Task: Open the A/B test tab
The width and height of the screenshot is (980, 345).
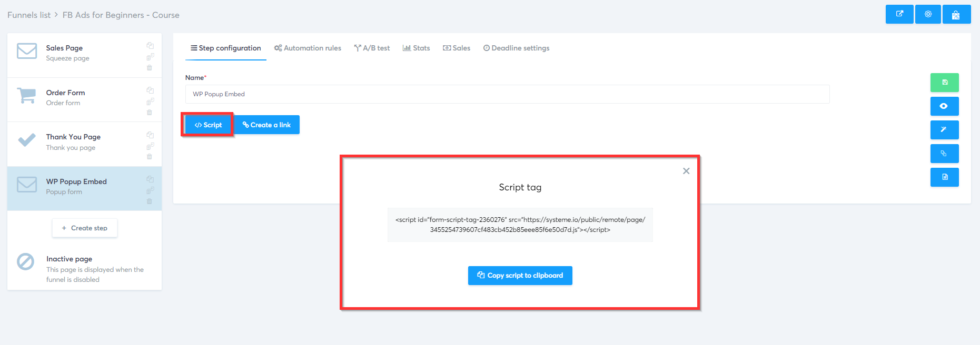Action: pos(372,48)
